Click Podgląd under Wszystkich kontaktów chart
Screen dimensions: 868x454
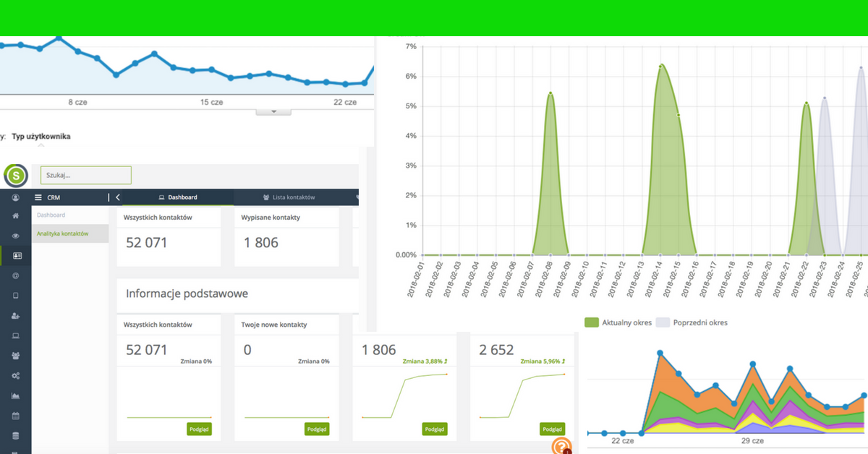tap(199, 429)
